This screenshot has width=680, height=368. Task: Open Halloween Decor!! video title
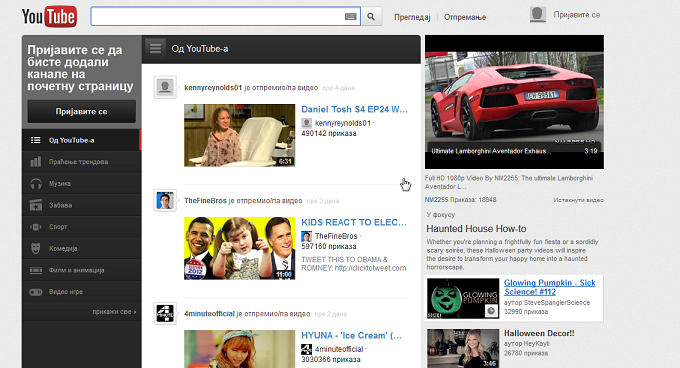coord(539,333)
